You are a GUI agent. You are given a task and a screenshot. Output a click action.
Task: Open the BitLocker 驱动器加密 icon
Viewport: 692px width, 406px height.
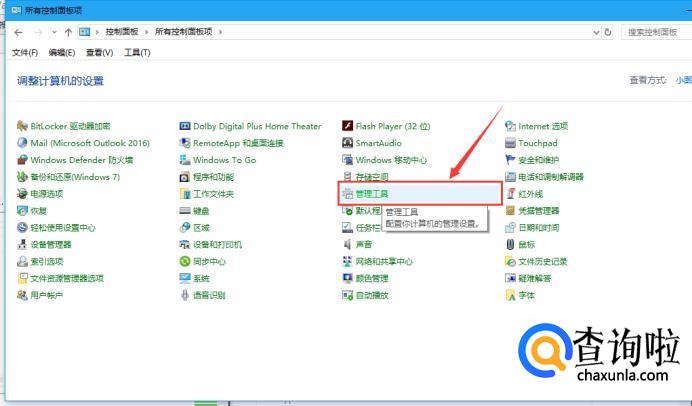[22, 126]
